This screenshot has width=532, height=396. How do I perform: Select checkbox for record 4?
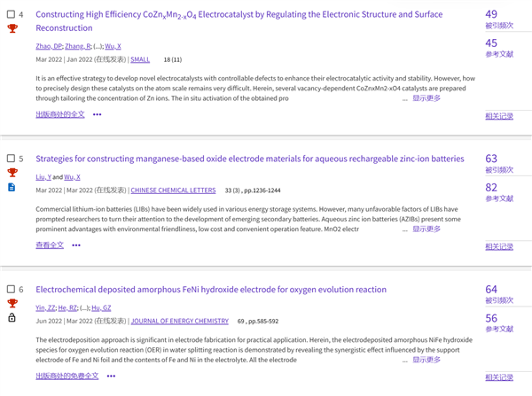(11, 14)
